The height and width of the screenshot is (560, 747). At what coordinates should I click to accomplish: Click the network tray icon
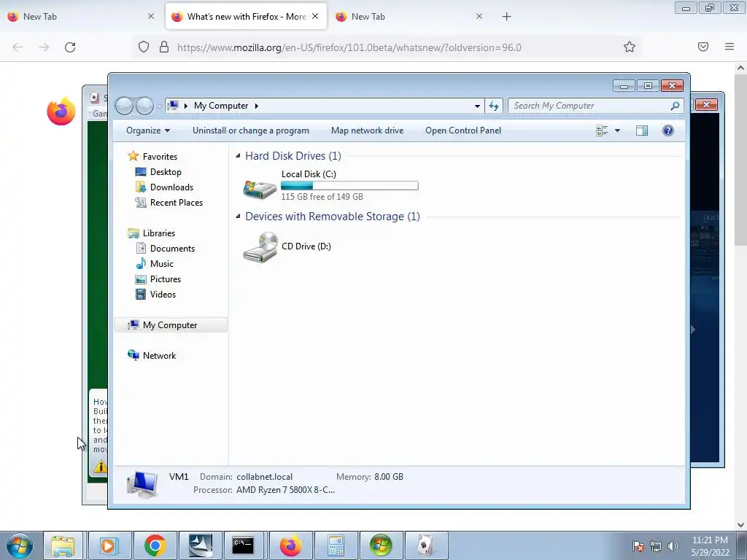(656, 546)
